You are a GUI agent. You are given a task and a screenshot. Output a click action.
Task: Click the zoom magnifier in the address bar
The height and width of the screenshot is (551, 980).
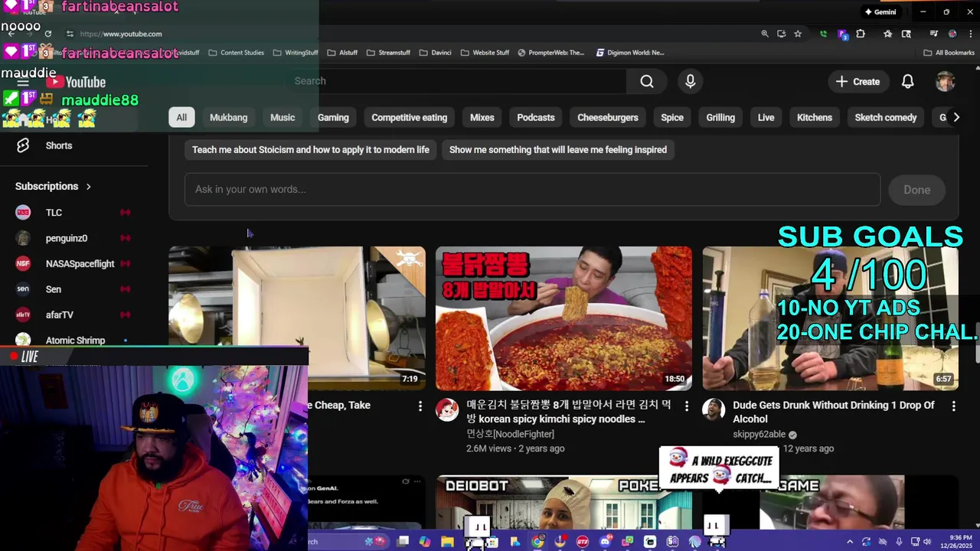point(764,34)
